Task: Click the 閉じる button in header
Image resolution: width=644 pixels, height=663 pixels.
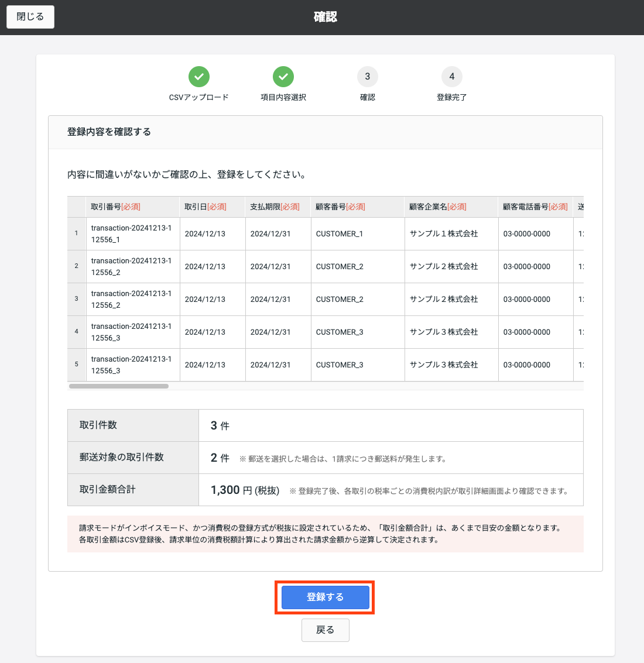Action: point(30,17)
